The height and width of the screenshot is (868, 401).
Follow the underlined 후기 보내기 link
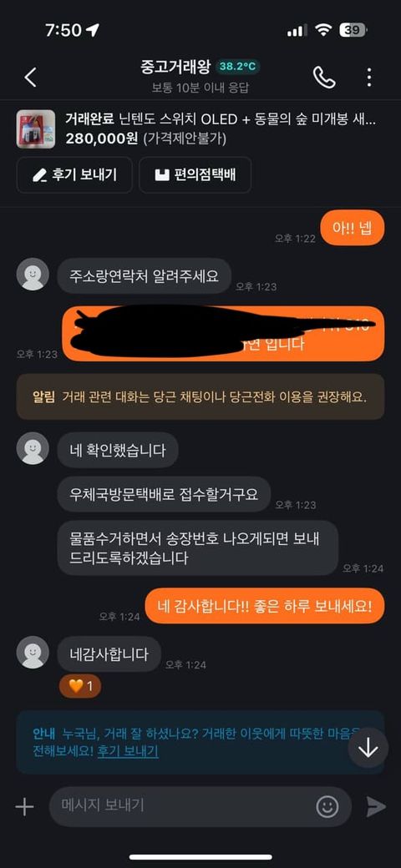point(128,751)
